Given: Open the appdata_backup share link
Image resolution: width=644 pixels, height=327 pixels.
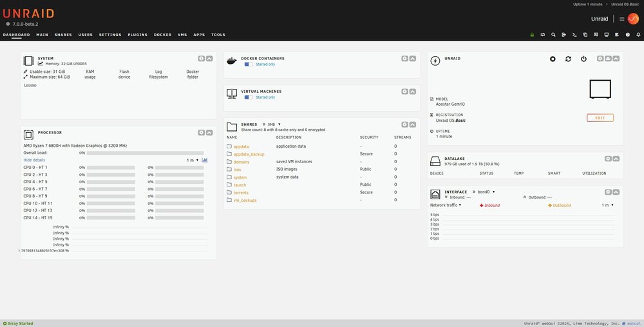Looking at the screenshot, I should point(249,154).
